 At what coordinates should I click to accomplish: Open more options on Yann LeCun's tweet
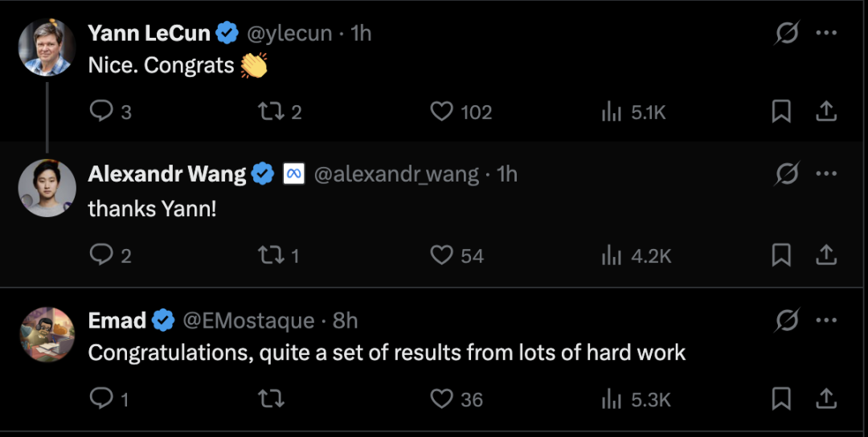[x=826, y=33]
